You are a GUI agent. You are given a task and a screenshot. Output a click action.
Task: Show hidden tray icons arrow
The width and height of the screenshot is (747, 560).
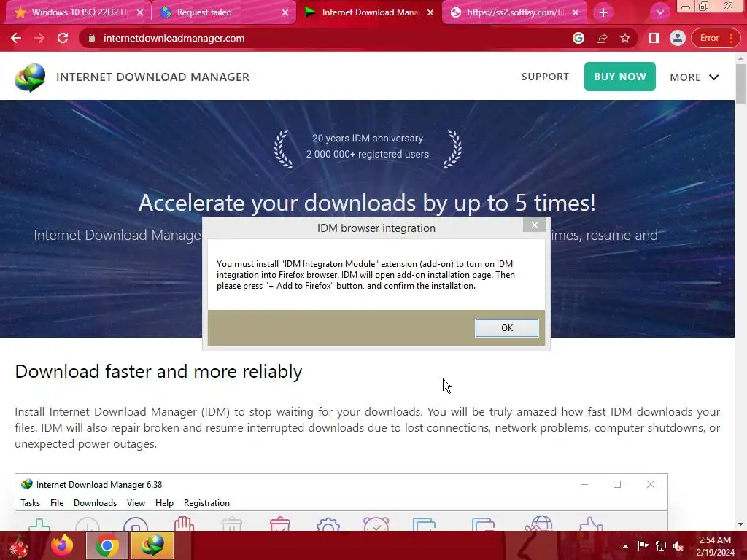[x=625, y=546]
